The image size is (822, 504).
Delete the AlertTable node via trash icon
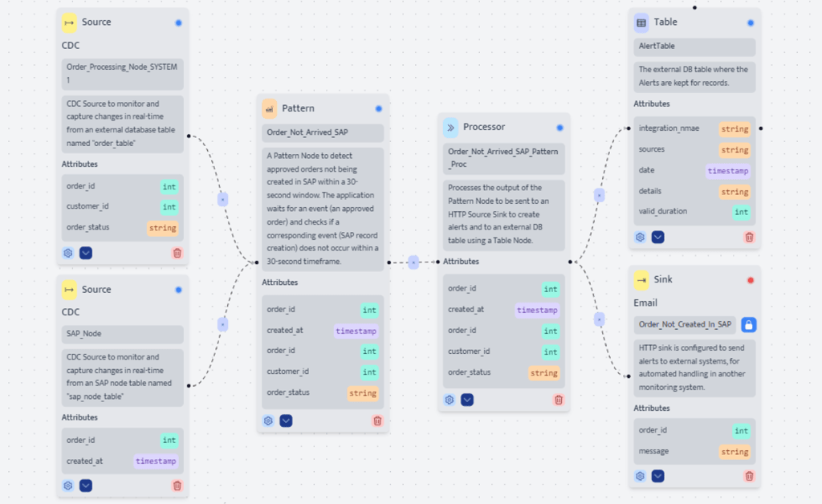pos(748,237)
